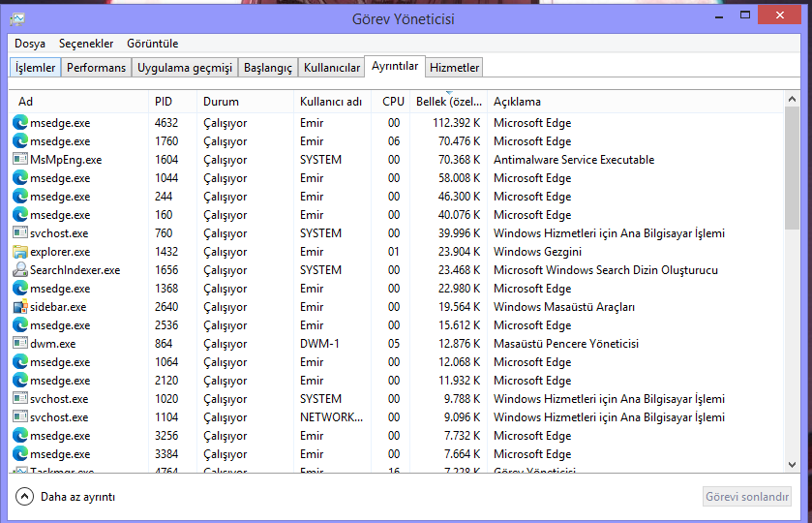812x523 pixels.
Task: Select the Masaüstü Pencere Yöneticisi description
Action: click(566, 344)
